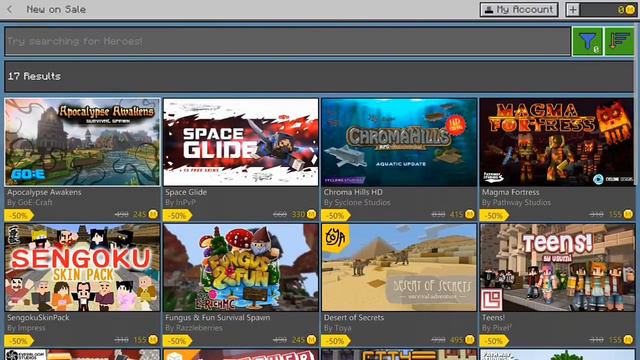The width and height of the screenshot is (640, 360).
Task: Click the 'Magma Fortress' title text
Action: click(x=511, y=192)
